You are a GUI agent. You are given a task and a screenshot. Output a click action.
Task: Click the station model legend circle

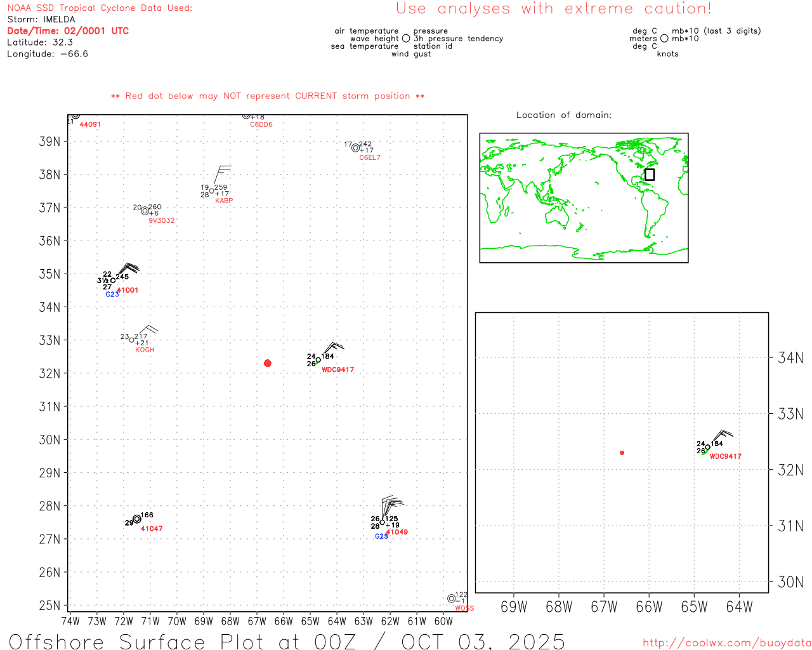pos(406,38)
